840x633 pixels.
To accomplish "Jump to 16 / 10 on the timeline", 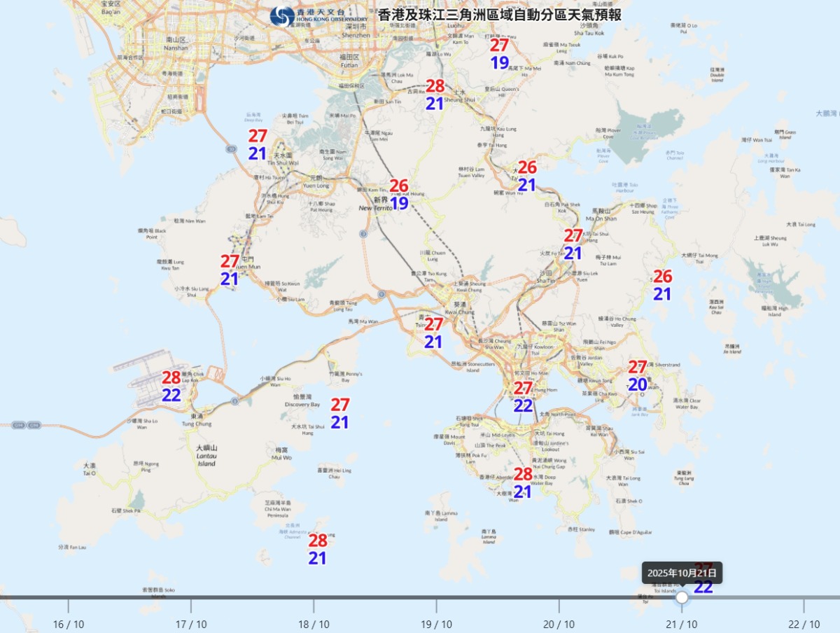I will [69, 624].
